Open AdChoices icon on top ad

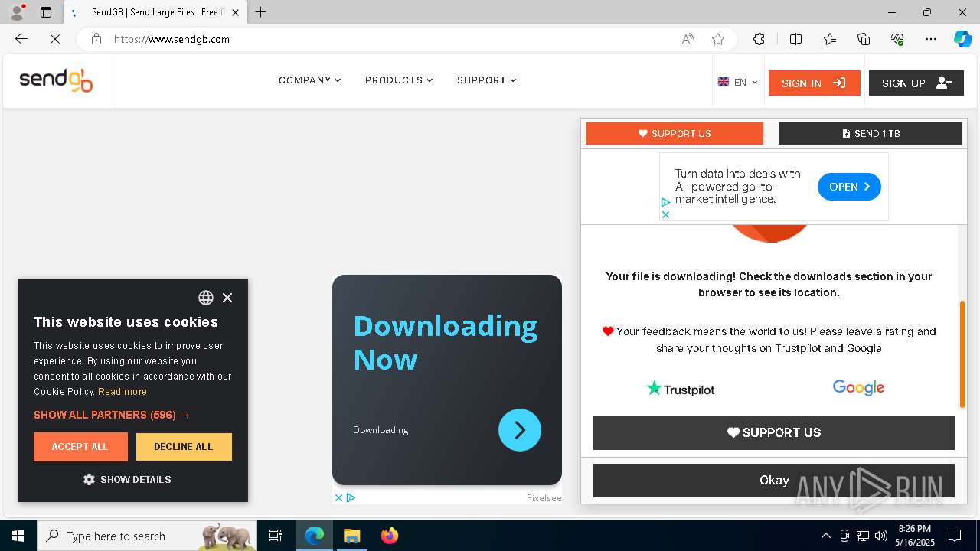[665, 203]
